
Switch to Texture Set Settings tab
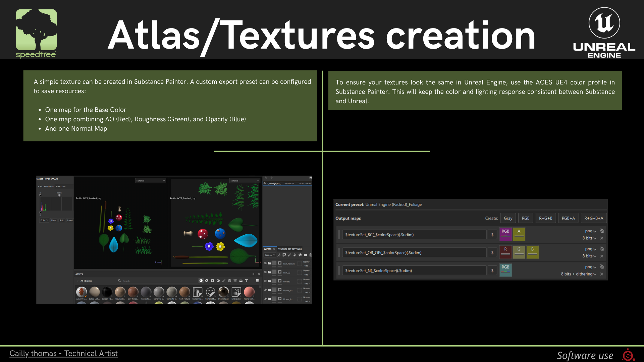tap(290, 249)
